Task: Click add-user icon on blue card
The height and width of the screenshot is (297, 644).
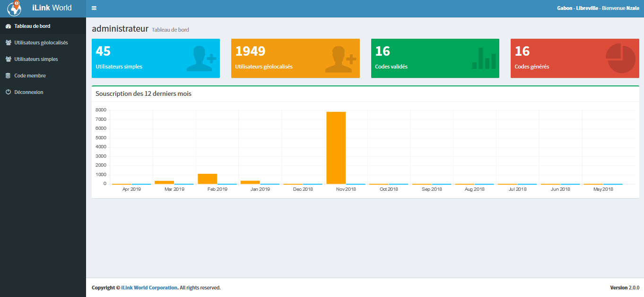Action: click(x=201, y=59)
